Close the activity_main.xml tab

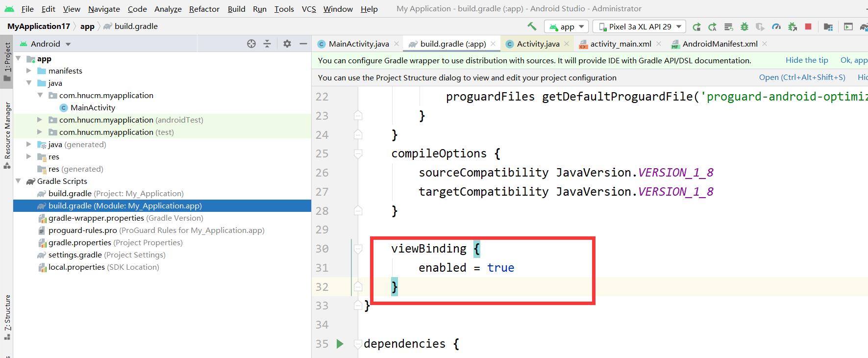(x=659, y=44)
